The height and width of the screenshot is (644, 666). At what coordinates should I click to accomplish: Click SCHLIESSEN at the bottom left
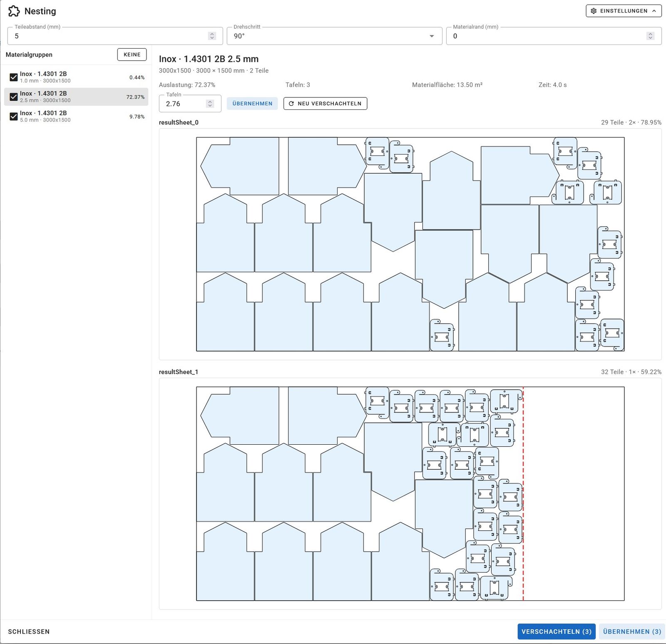(29, 632)
